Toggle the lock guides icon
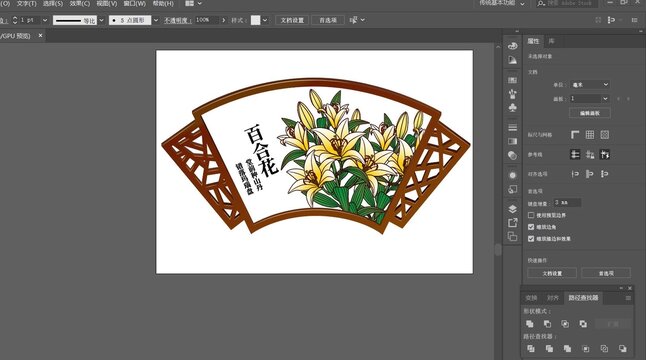 (x=590, y=154)
